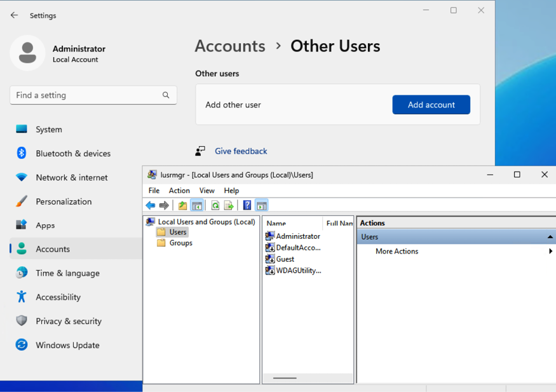556x392 pixels.
Task: Click the Refresh icon in lusrmgr toolbar
Action: click(x=215, y=205)
